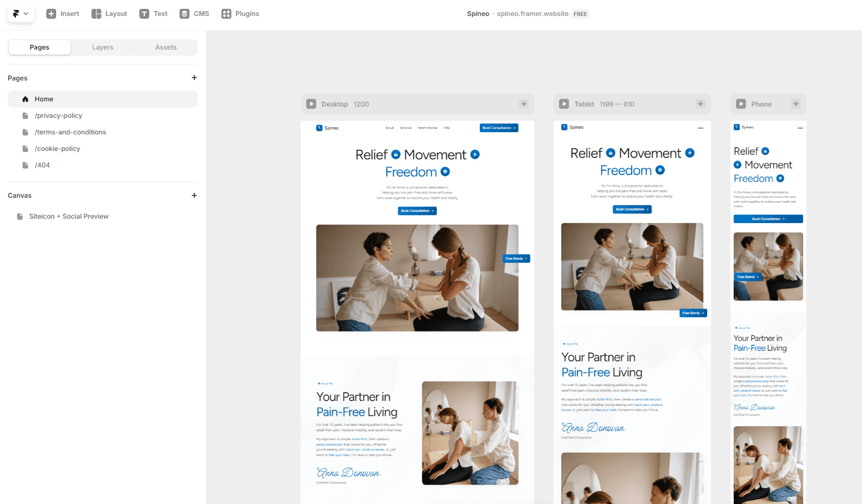This screenshot has width=862, height=504.
Task: Open the Framer main menu dropdown
Action: click(x=21, y=14)
